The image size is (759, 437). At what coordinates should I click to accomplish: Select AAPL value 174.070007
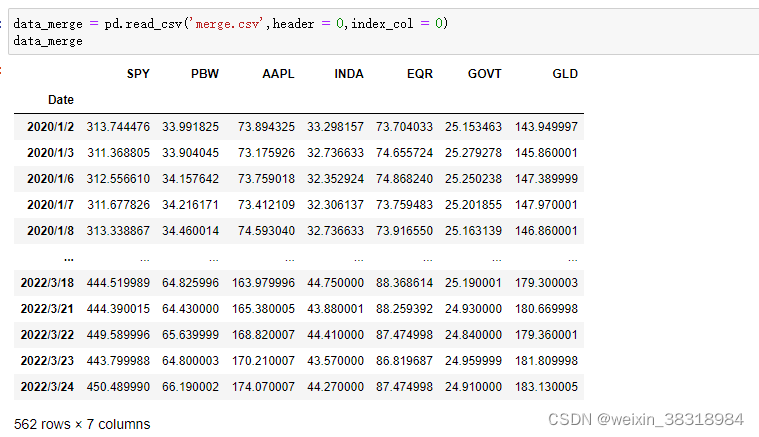tap(263, 387)
